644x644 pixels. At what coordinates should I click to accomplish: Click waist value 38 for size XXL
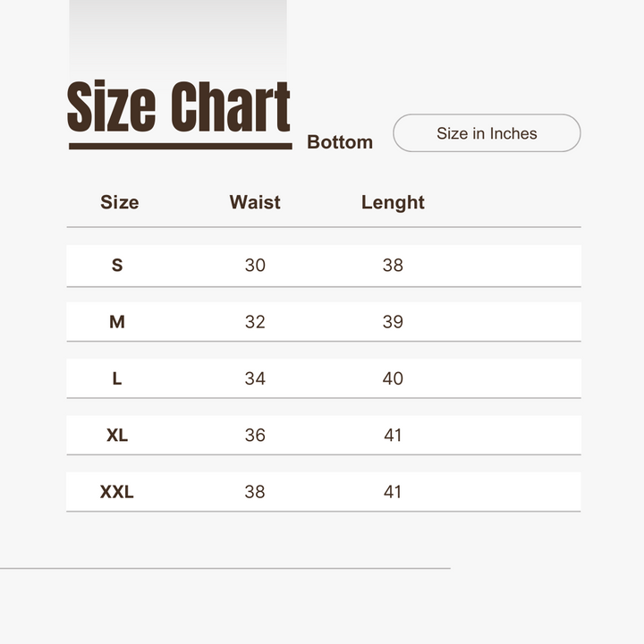coord(255,492)
